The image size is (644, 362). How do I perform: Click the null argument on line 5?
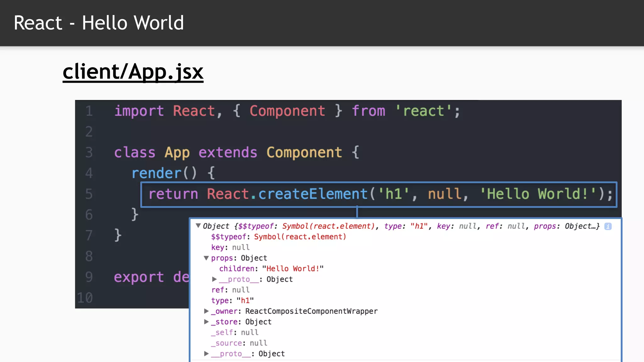(445, 194)
